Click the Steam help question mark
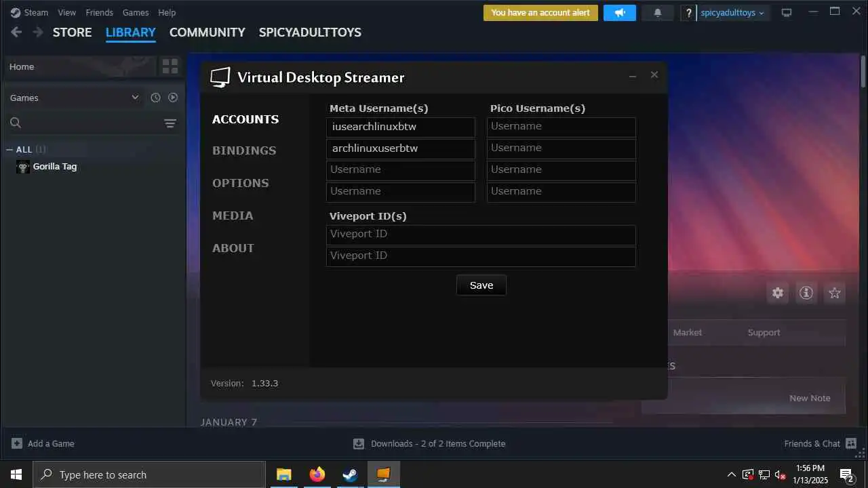 pyautogui.click(x=689, y=12)
